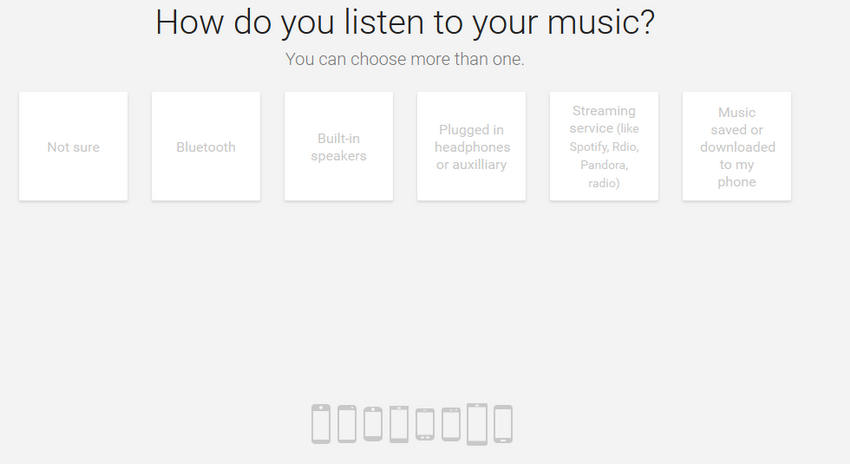This screenshot has height=464, width=850.
Task: Click the 'You can choose more than one' subtitle
Action: click(405, 59)
